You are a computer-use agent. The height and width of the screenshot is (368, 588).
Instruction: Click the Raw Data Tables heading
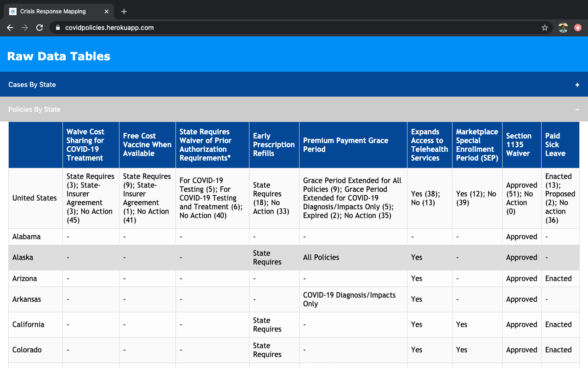click(59, 56)
